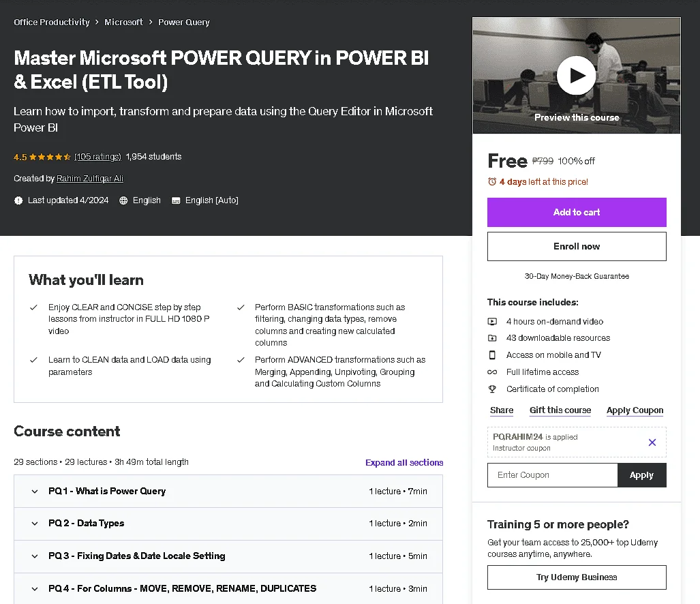The height and width of the screenshot is (604, 700).
Task: Click the alarm clock icon by 4 days left
Action: click(492, 182)
